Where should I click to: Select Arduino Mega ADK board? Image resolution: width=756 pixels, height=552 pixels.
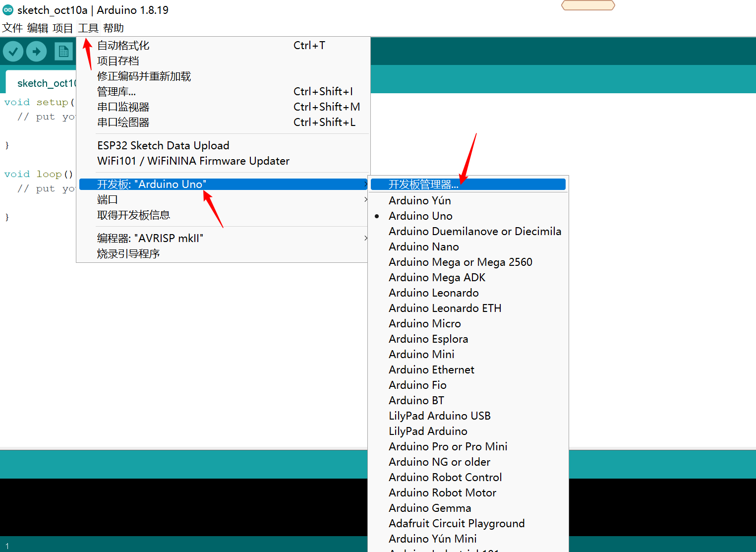(x=468, y=277)
